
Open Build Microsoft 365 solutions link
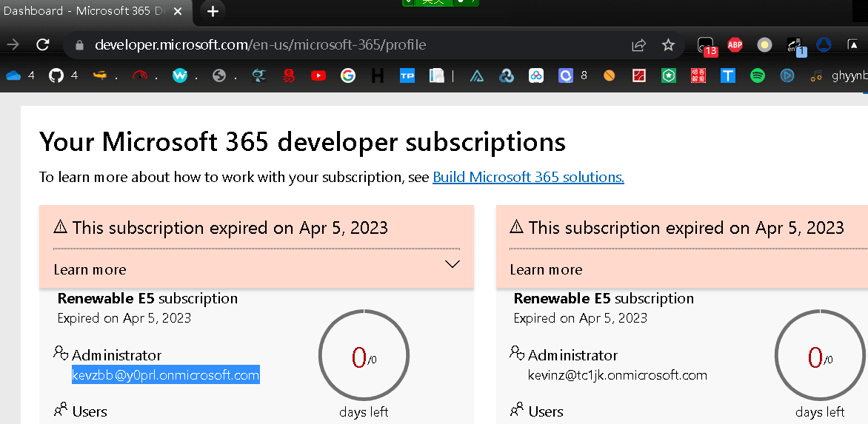tap(528, 177)
